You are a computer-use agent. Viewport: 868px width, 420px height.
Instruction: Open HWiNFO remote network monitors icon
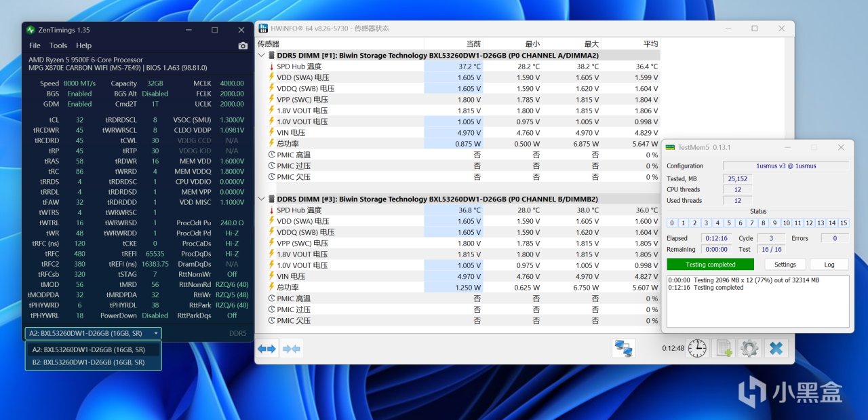[x=624, y=349]
